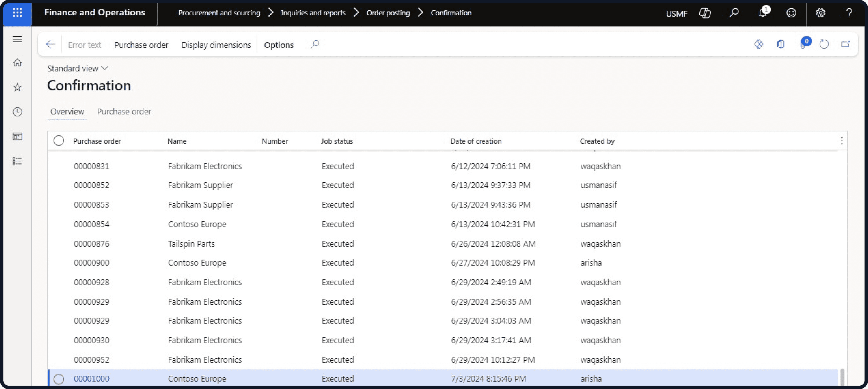
Task: Select row for order 00000853
Action: click(442, 205)
